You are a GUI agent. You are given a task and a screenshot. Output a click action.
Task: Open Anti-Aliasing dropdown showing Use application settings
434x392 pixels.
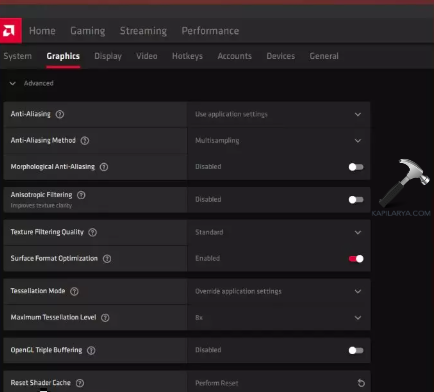(279, 114)
